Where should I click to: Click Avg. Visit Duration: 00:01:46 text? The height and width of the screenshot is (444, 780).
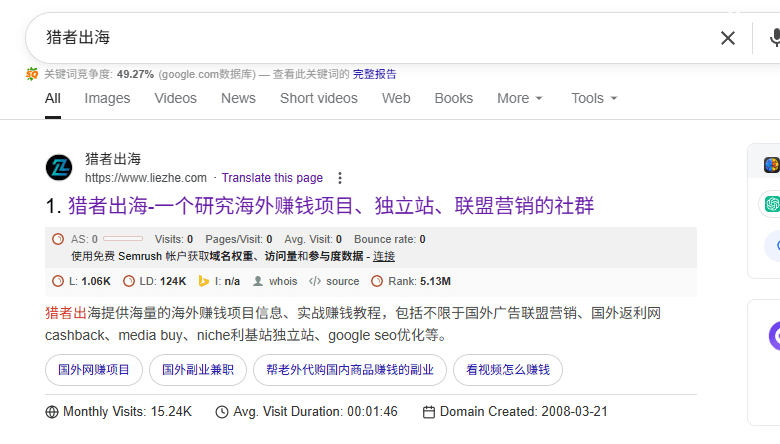pyautogui.click(x=315, y=412)
